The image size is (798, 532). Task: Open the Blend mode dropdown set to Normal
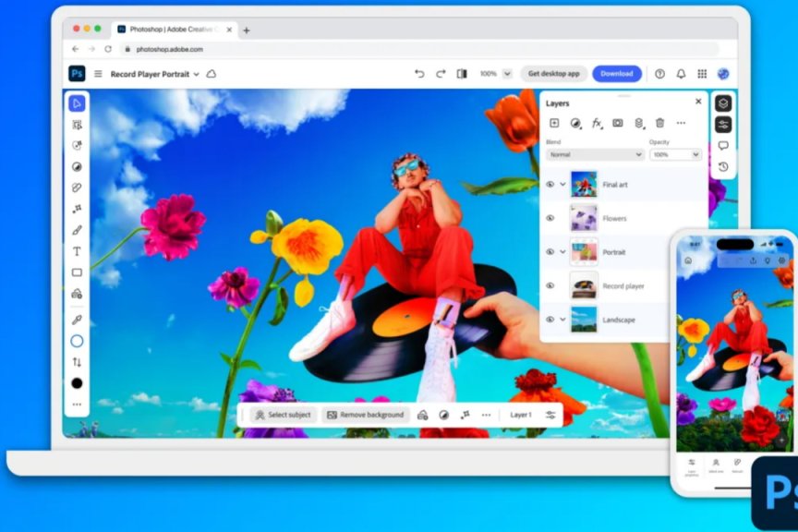pos(596,155)
